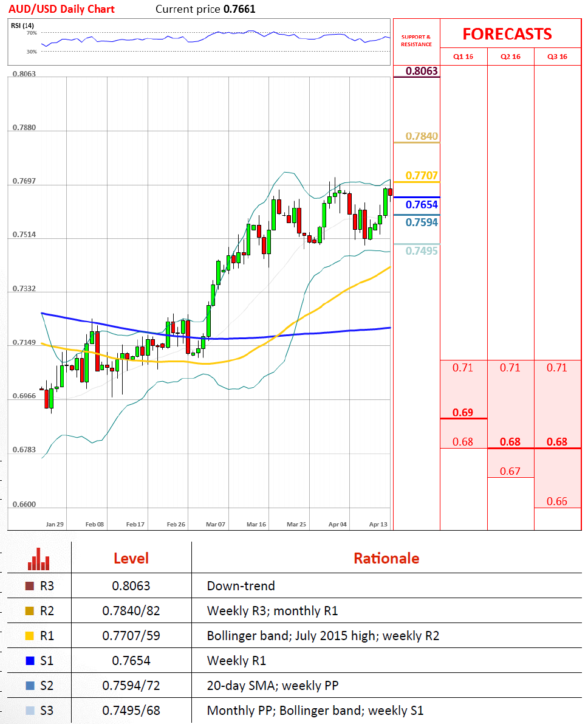Click the Down-trend rationale cell
Screen dimensions: 588x724
tap(241, 586)
